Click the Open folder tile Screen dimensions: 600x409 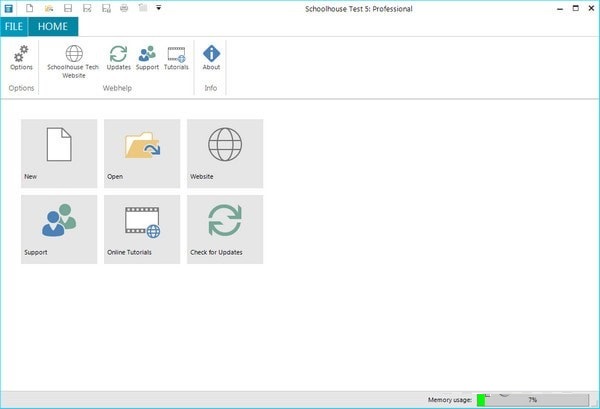[142, 153]
